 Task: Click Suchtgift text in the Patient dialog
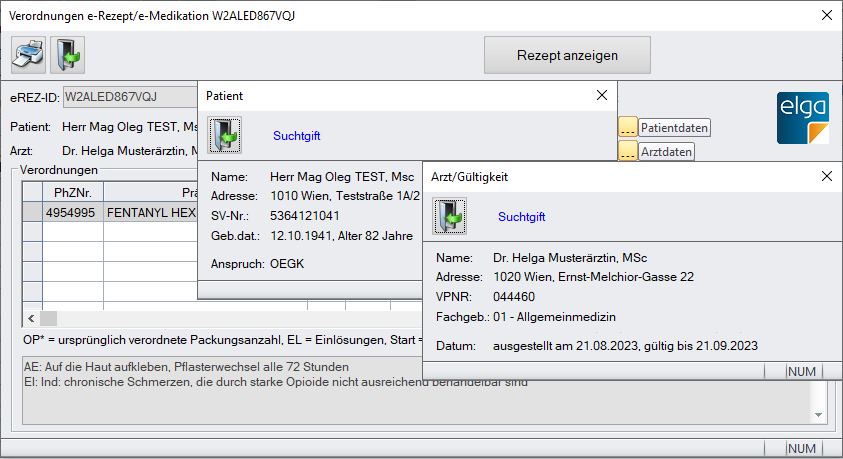click(x=297, y=136)
